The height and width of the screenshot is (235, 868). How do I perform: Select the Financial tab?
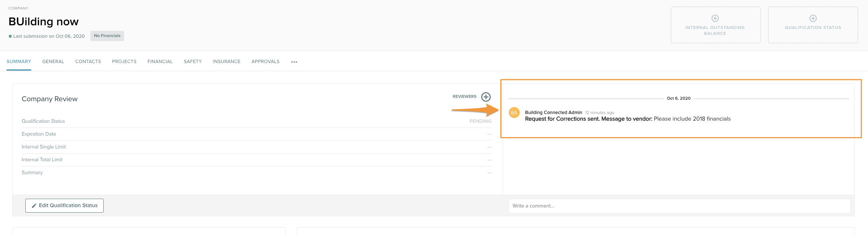pos(160,62)
